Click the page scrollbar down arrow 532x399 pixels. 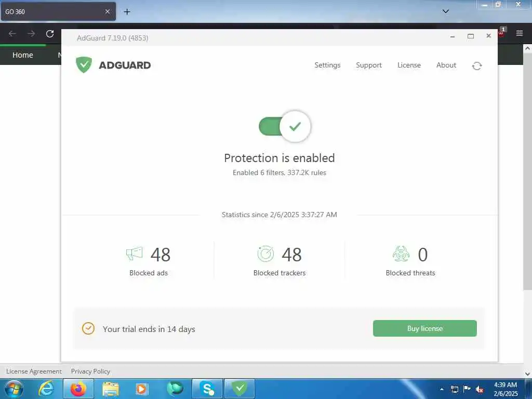[x=528, y=374]
